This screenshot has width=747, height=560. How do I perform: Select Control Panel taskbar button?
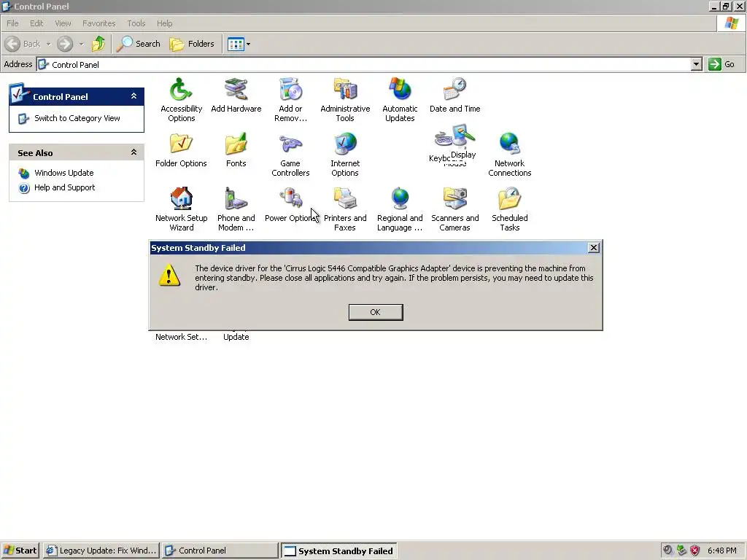point(220,551)
